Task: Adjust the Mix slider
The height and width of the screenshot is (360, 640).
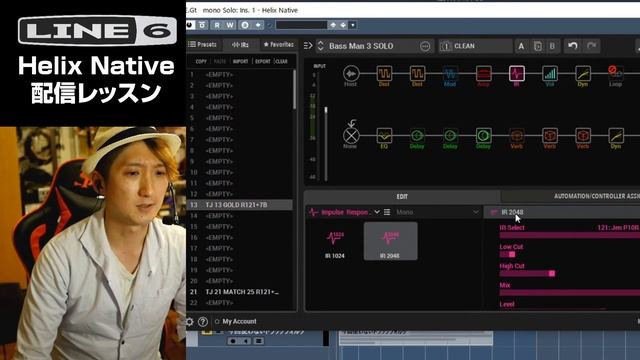Action: (570, 293)
